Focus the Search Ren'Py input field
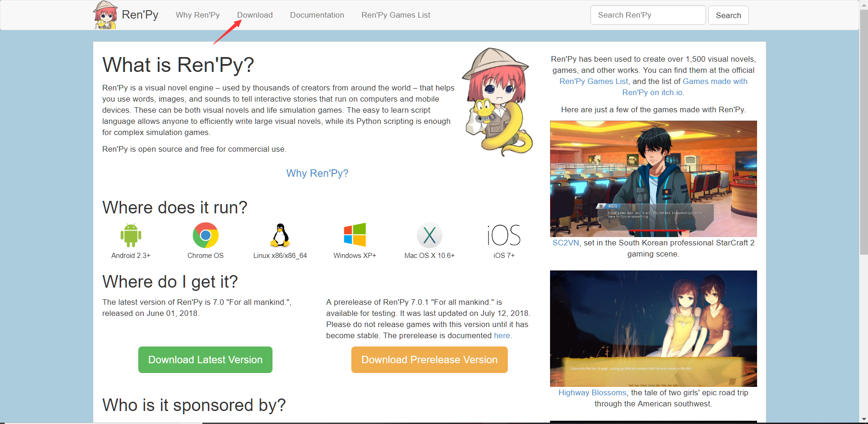 (648, 15)
